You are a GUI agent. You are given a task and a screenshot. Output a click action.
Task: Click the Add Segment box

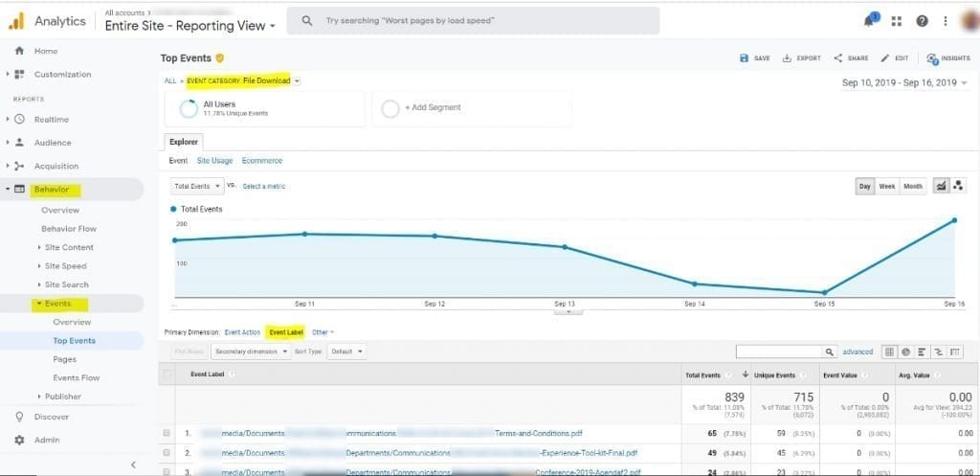coord(472,109)
